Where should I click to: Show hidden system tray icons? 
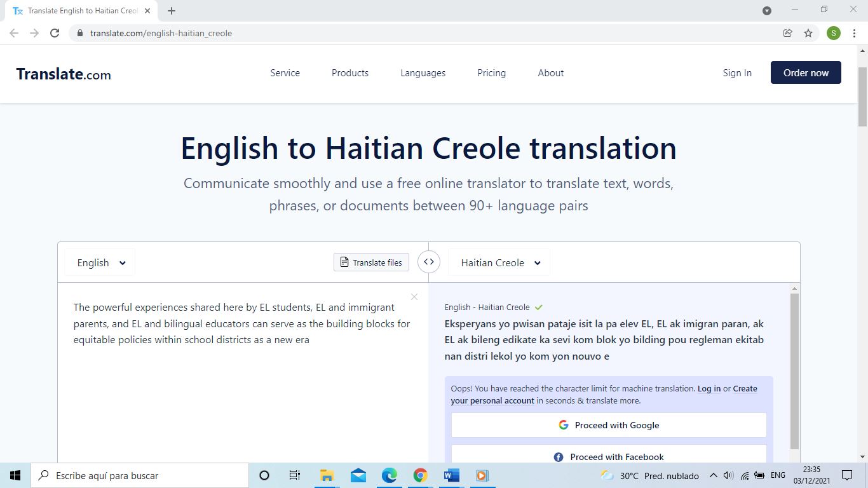tap(713, 475)
